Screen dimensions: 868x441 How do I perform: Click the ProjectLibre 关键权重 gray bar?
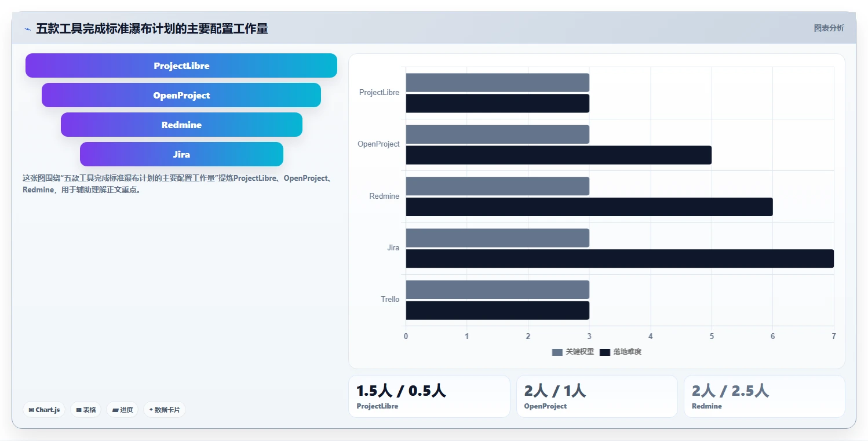(x=497, y=82)
